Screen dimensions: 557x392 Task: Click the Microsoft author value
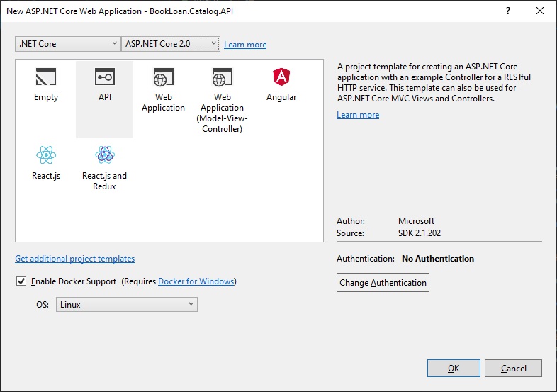coord(416,220)
